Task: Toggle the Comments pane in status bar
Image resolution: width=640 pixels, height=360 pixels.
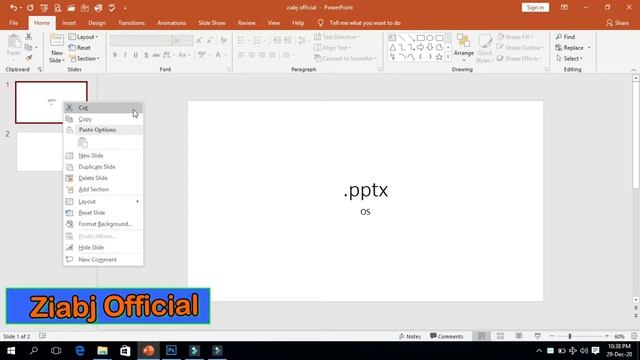Action: pyautogui.click(x=447, y=336)
